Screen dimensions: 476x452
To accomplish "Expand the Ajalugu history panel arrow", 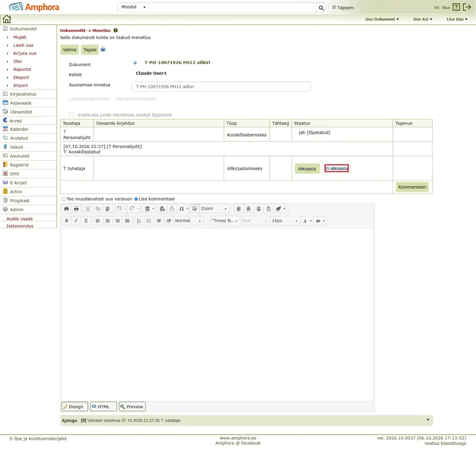I will coord(428,420).
